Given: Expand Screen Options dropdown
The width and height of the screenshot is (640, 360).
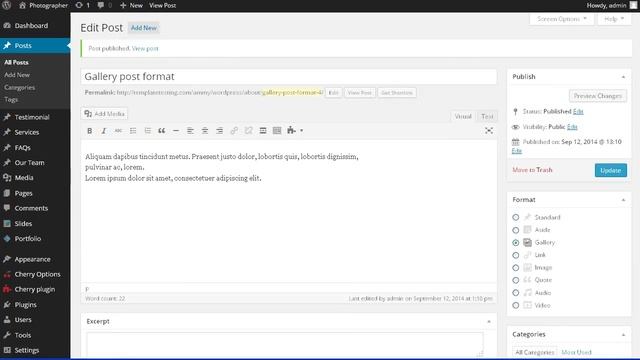Looking at the screenshot, I should [562, 19].
